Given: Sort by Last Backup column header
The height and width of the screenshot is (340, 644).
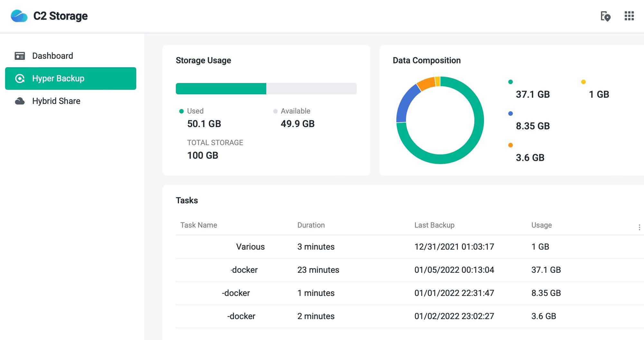Looking at the screenshot, I should click(434, 225).
